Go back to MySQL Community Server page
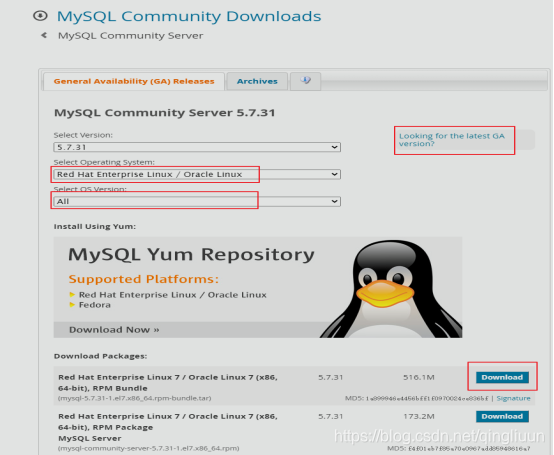 (130, 36)
